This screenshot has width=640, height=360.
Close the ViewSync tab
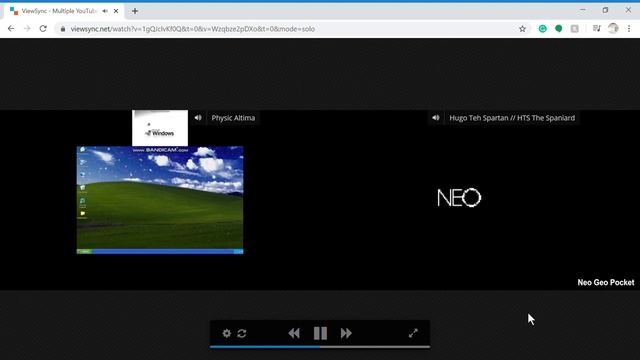click(x=116, y=11)
